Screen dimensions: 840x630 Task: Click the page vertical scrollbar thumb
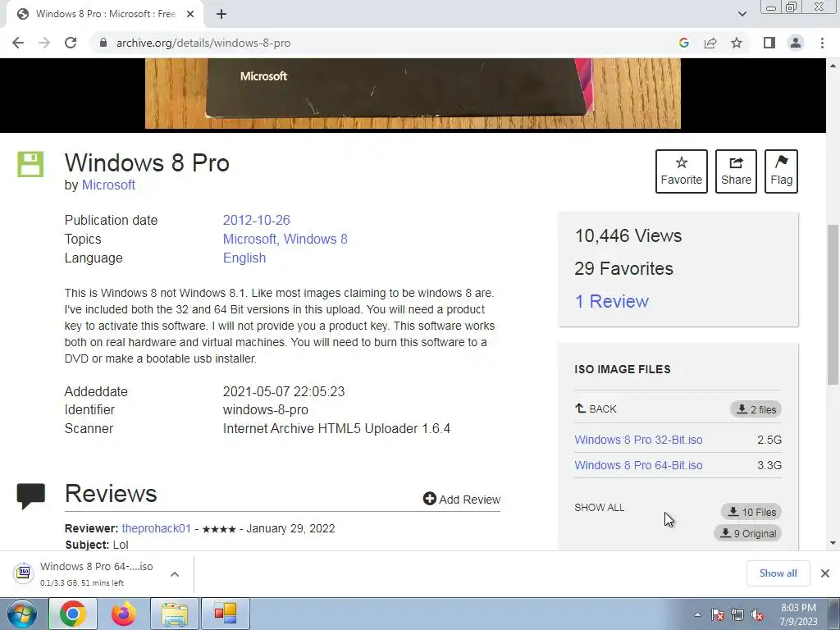[833, 304]
